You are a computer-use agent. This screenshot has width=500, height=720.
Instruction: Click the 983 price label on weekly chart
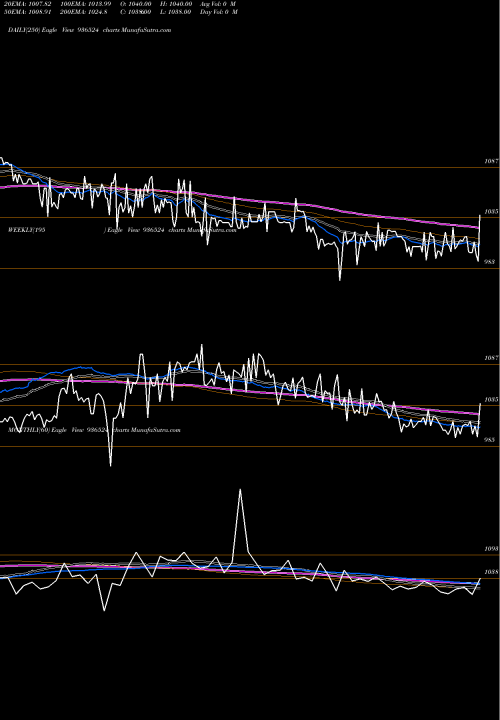[x=490, y=440]
